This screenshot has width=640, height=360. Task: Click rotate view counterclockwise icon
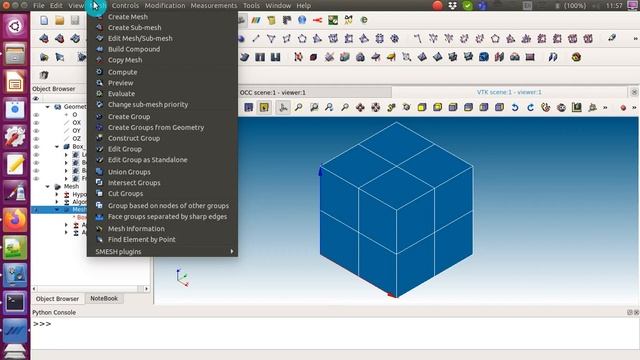click(x=515, y=107)
